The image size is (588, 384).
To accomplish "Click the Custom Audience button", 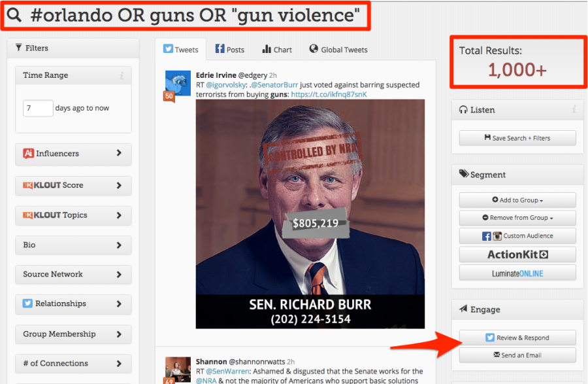I will [x=517, y=236].
